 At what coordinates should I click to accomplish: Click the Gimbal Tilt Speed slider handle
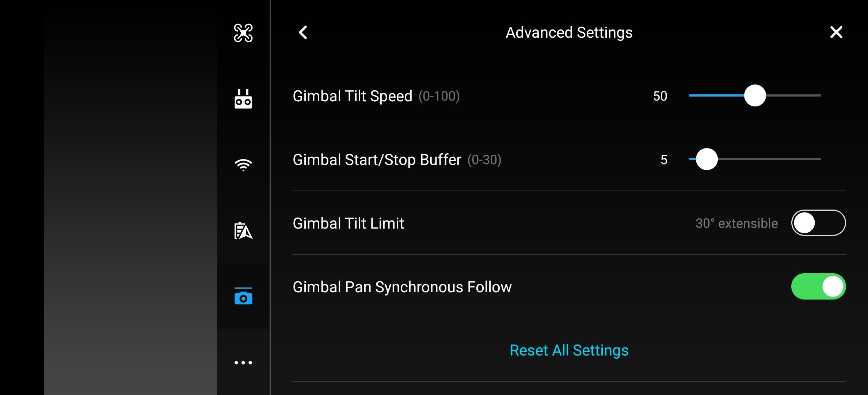[x=755, y=95]
